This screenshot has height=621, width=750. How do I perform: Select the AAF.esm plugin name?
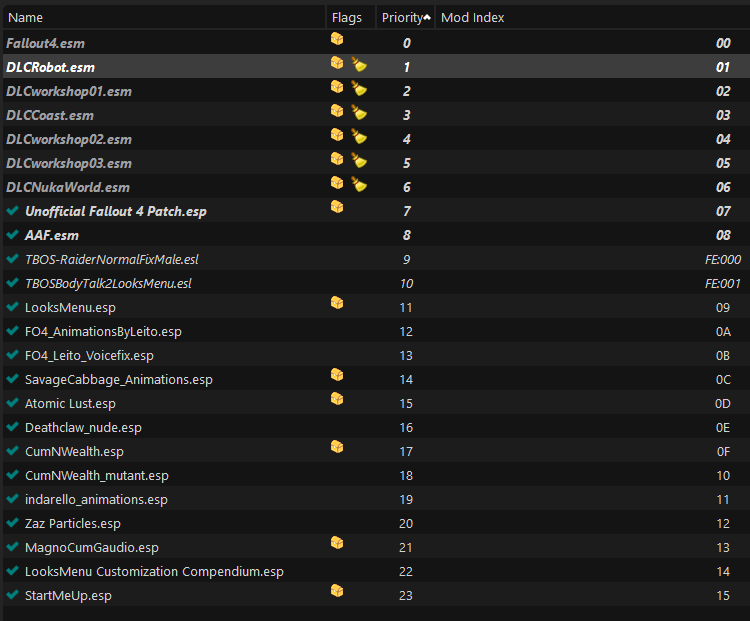pos(52,235)
